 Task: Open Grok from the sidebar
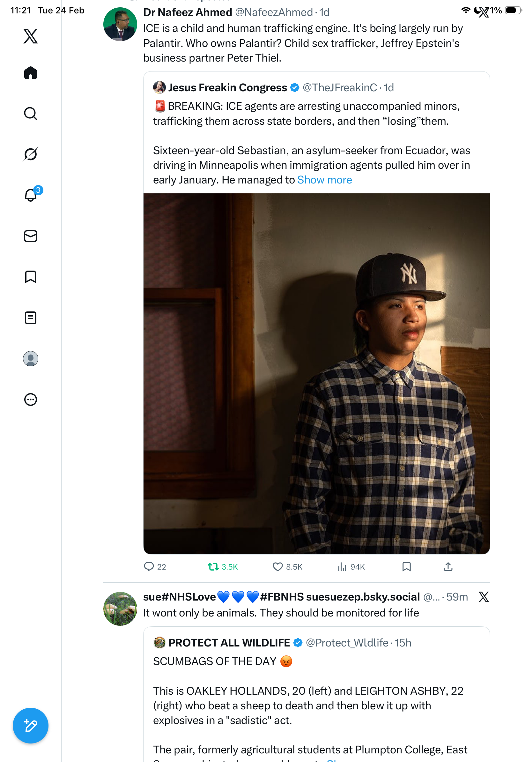coord(31,154)
